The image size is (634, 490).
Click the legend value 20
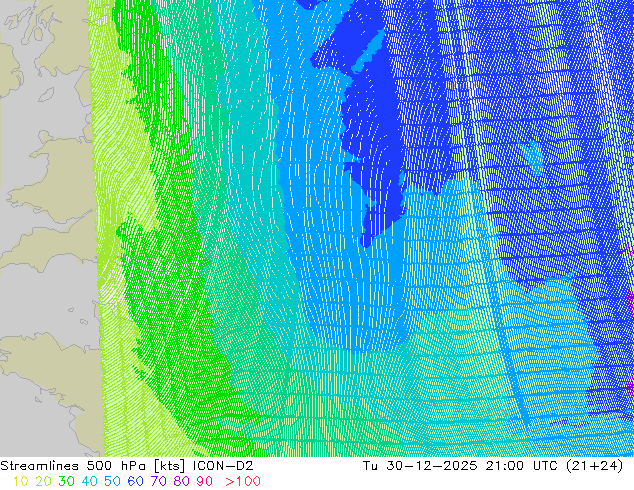(x=43, y=481)
